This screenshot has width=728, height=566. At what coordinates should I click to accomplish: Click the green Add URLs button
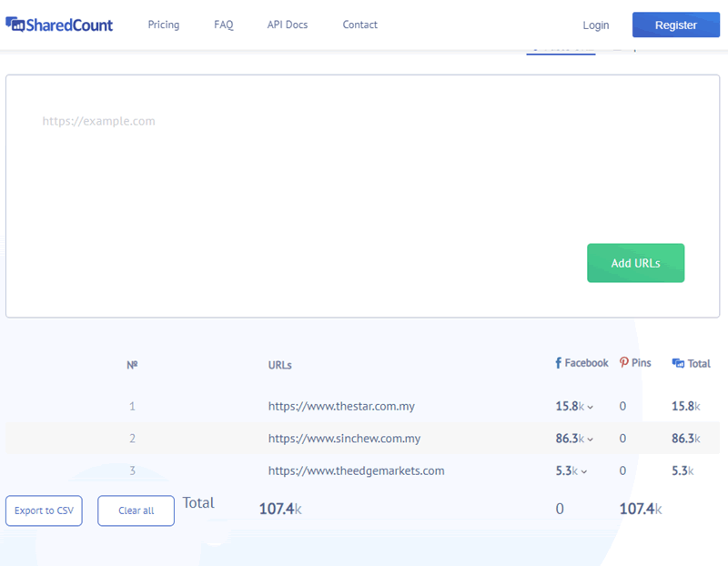point(635,263)
